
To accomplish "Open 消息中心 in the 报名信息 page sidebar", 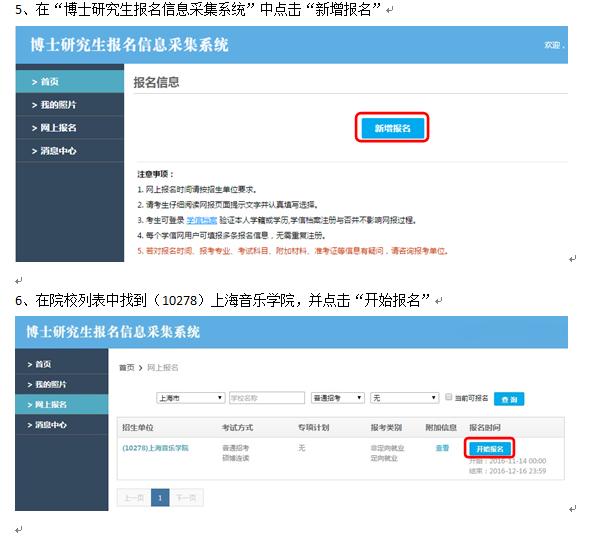I will [x=70, y=151].
